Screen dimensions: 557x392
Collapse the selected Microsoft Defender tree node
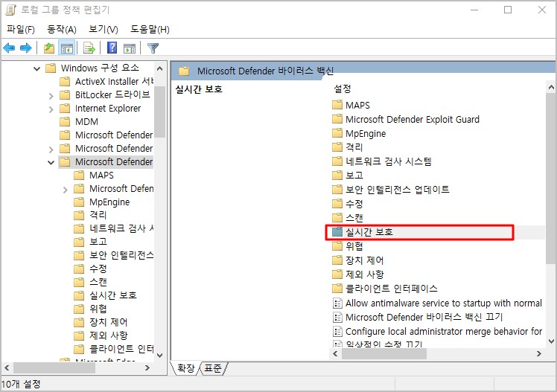(x=51, y=162)
